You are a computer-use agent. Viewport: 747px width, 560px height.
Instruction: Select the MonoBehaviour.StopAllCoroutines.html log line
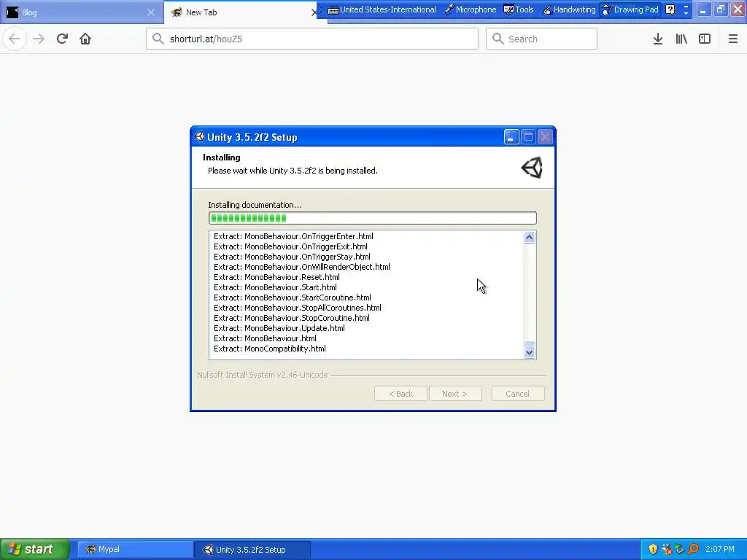coord(298,308)
